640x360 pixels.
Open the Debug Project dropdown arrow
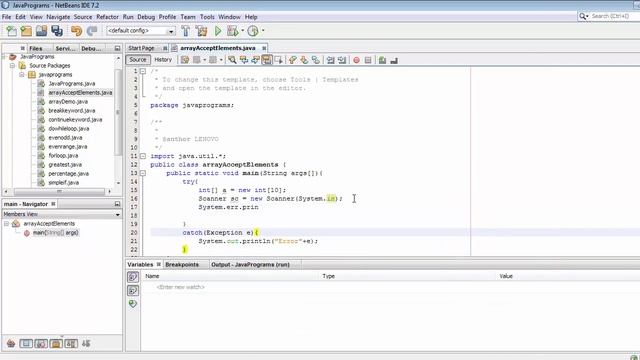tap(242, 31)
